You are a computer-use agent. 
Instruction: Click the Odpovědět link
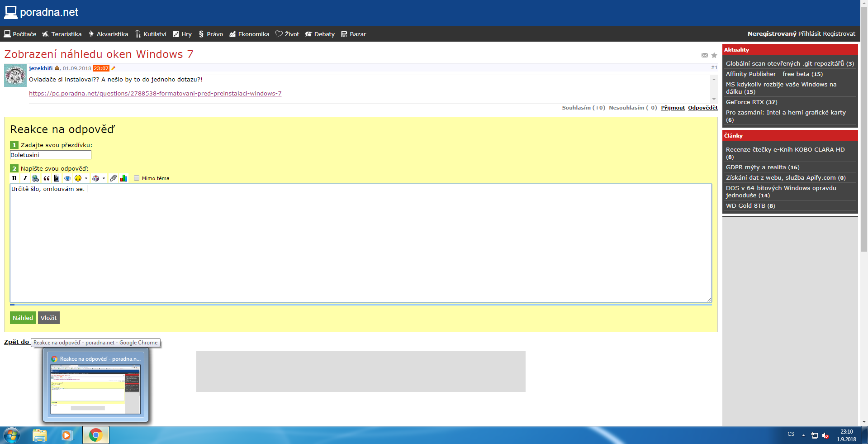tap(703, 108)
